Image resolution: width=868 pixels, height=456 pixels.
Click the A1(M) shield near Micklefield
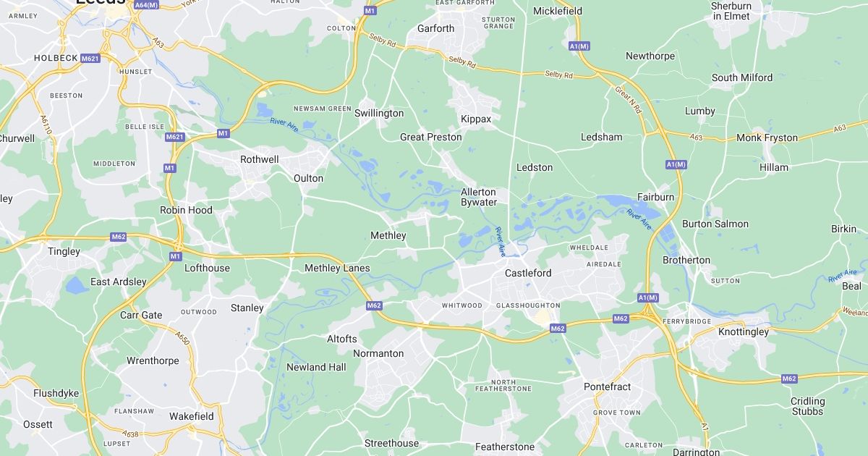[x=580, y=46]
